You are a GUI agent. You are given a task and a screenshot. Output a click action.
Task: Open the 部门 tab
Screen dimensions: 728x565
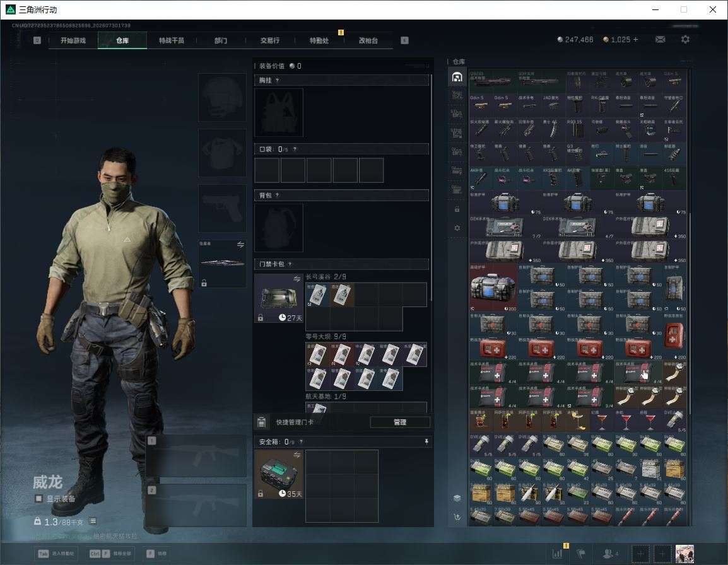[x=221, y=40]
